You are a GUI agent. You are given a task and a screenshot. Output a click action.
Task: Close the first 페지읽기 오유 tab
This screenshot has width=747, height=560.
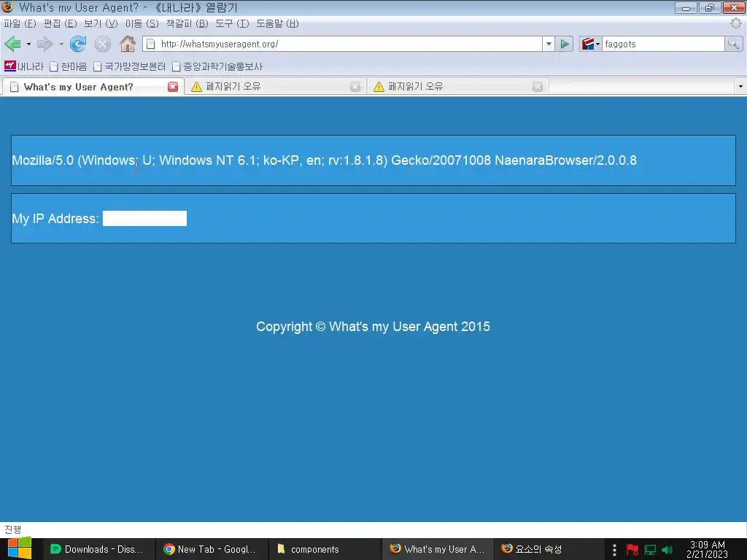[355, 87]
